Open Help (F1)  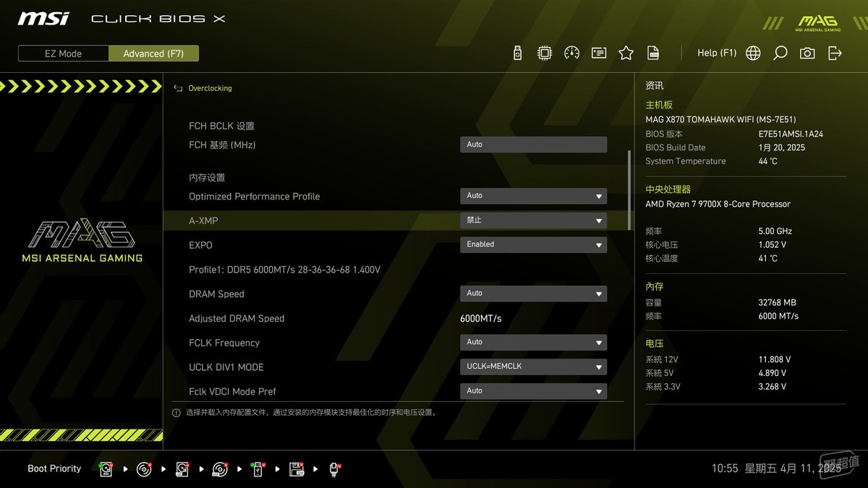(717, 53)
